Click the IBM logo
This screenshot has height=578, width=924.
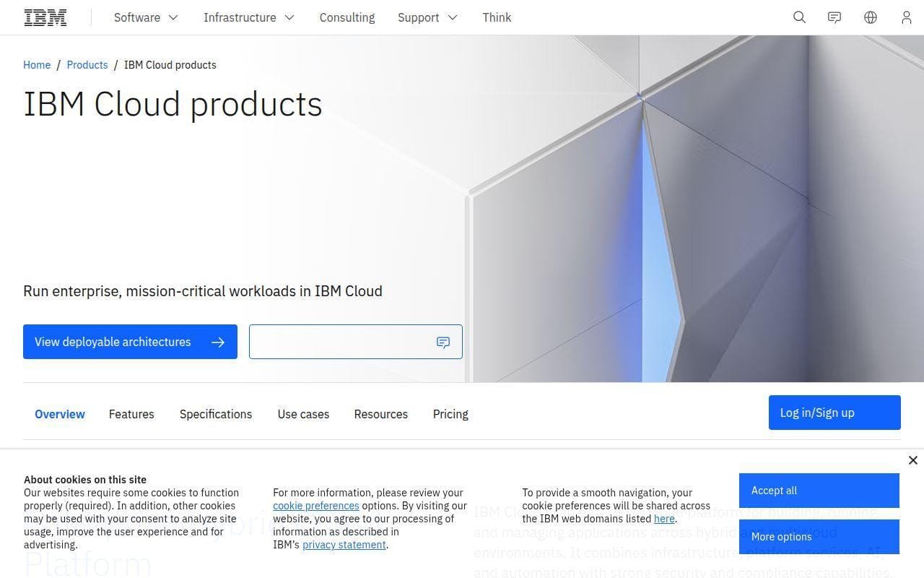45,17
